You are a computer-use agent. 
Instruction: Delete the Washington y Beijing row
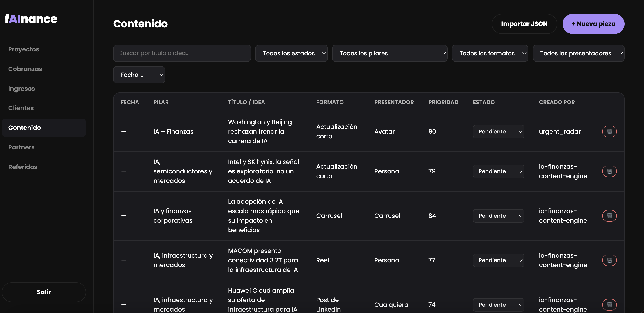(609, 131)
